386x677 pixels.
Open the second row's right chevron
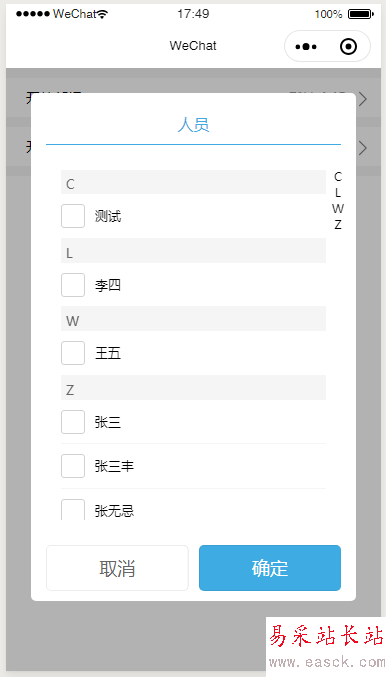point(363,148)
